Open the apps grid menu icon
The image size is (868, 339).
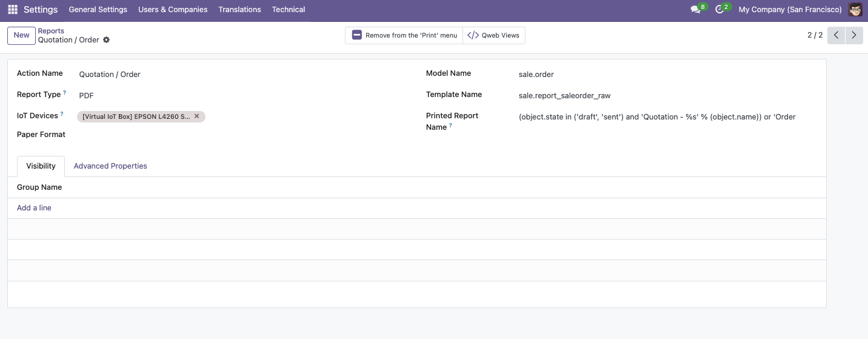click(x=13, y=10)
